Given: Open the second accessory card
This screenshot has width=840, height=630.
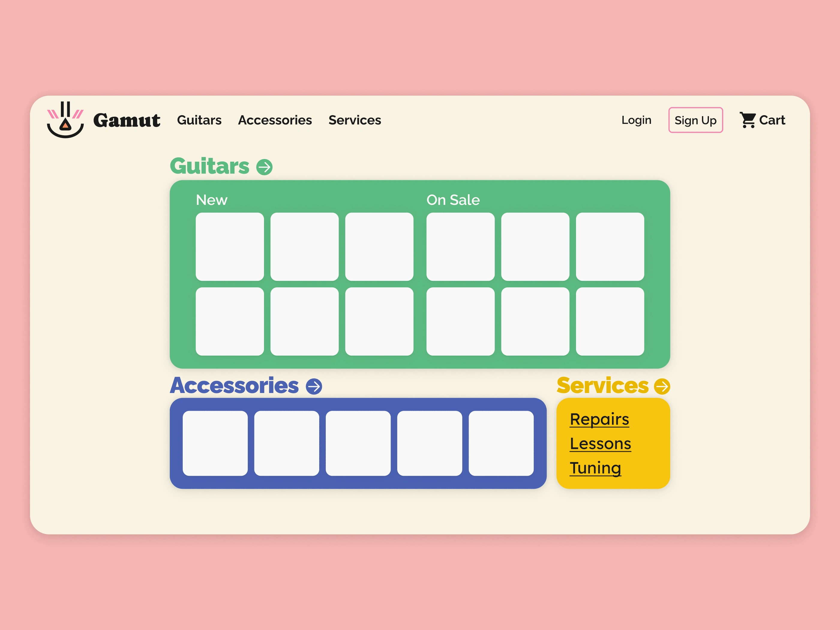Looking at the screenshot, I should (287, 443).
